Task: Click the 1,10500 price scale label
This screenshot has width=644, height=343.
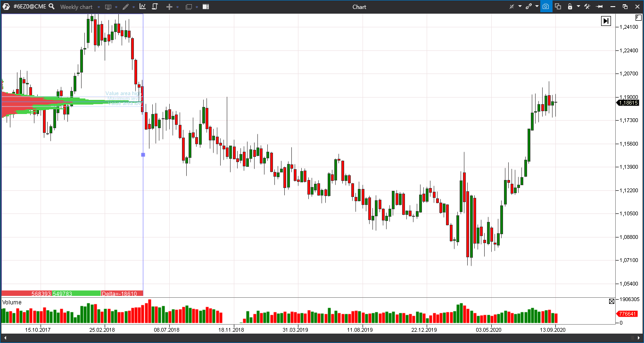Action: [x=630, y=214]
